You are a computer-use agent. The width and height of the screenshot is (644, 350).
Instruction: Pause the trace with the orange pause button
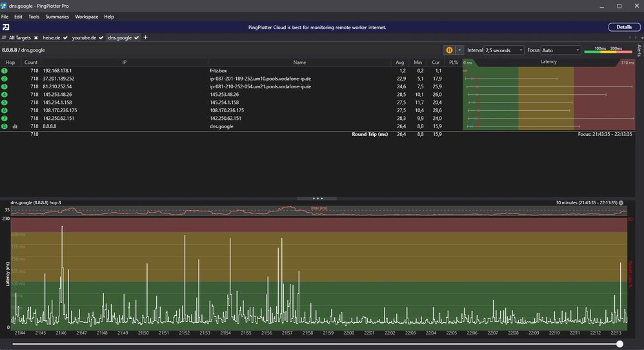449,50
